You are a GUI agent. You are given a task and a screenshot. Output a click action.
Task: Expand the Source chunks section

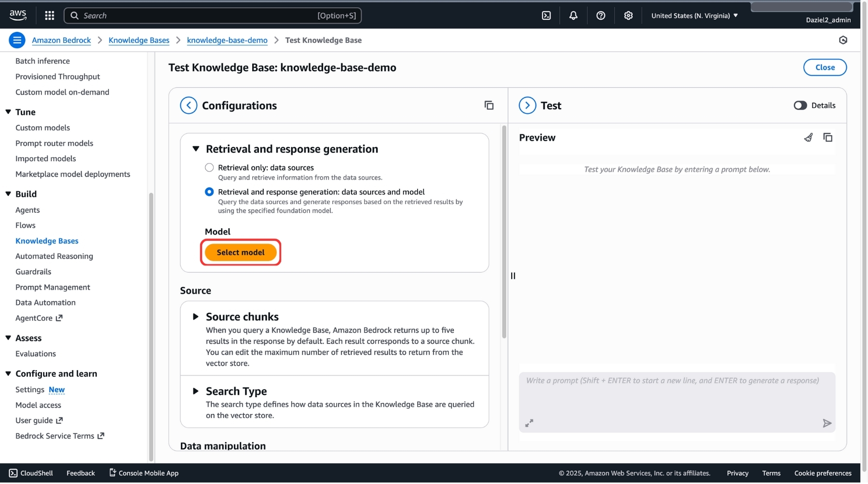click(196, 317)
